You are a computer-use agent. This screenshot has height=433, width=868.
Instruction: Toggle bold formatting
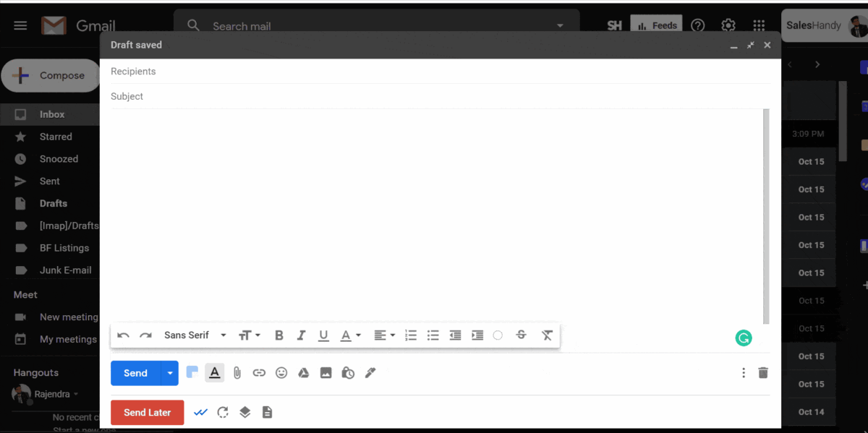point(278,335)
